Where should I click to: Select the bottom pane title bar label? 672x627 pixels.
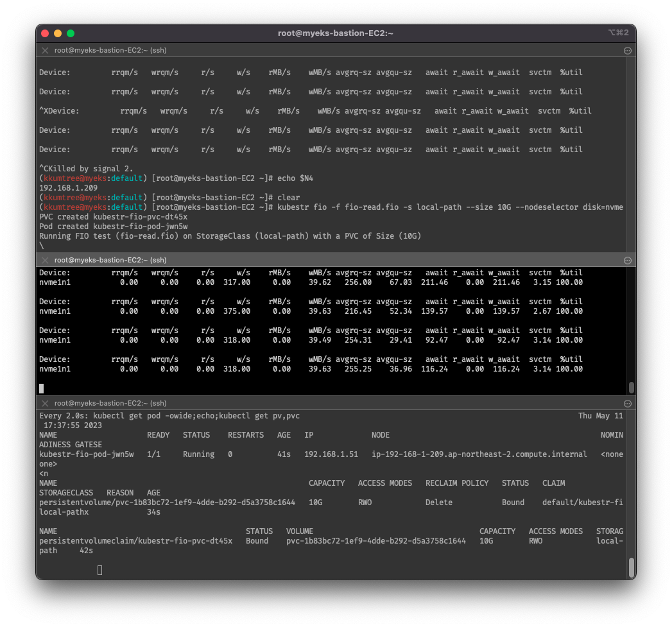coord(110,403)
